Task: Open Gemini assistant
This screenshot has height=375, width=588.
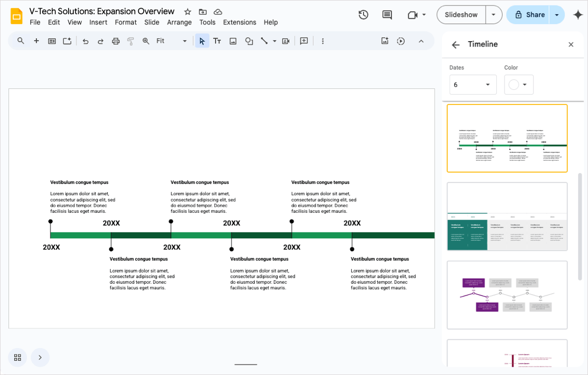Action: (578, 15)
